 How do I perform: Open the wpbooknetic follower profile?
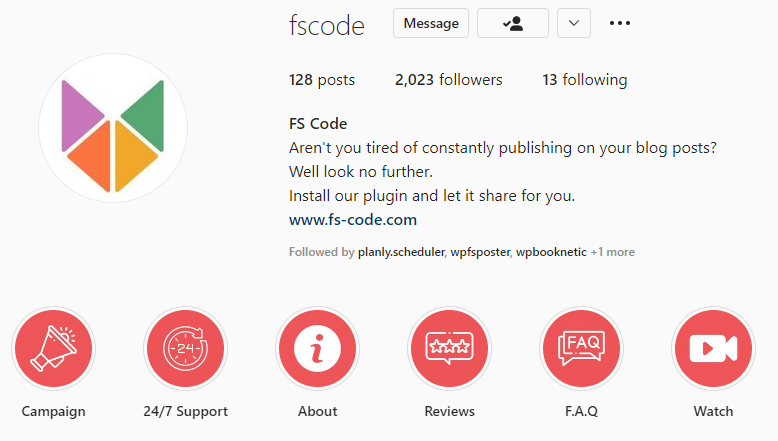[x=551, y=252]
